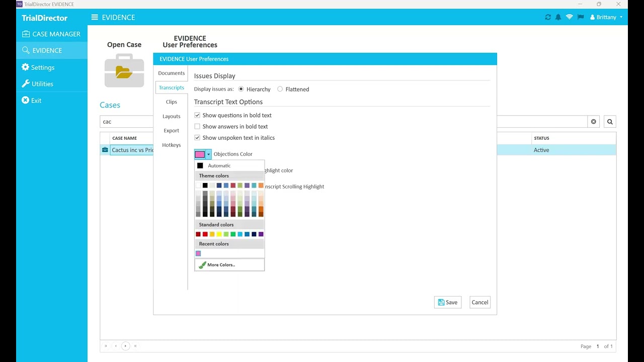Viewport: 644px width, 362px height.
Task: Open CASE MANAGER in the sidebar
Action: (x=51, y=34)
